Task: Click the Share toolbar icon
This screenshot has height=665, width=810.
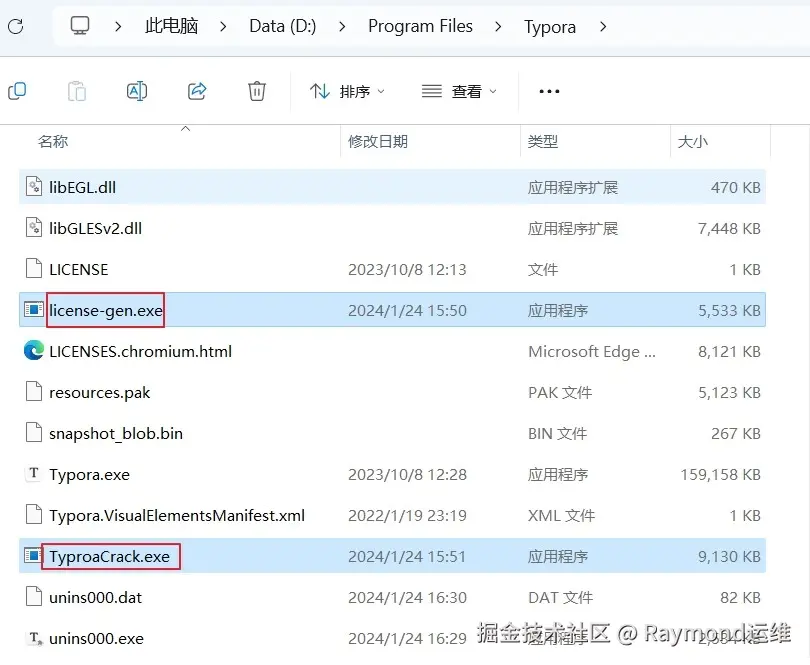Action: click(197, 91)
